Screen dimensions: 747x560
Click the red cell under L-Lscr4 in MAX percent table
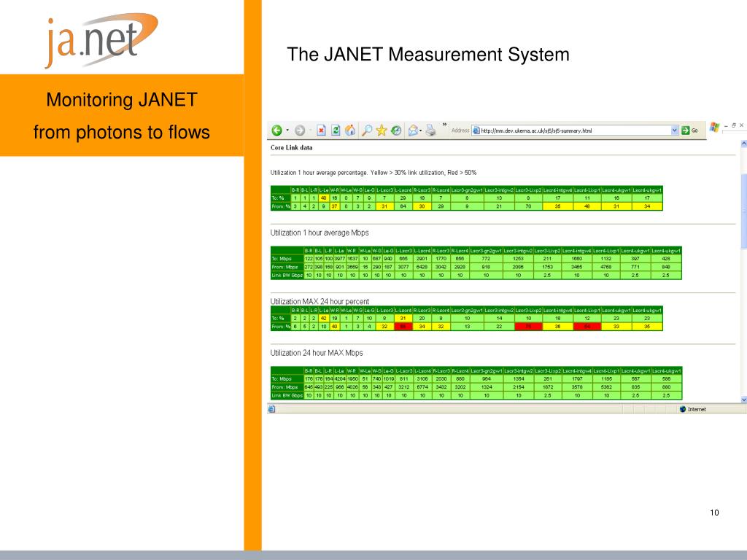[x=403, y=327]
